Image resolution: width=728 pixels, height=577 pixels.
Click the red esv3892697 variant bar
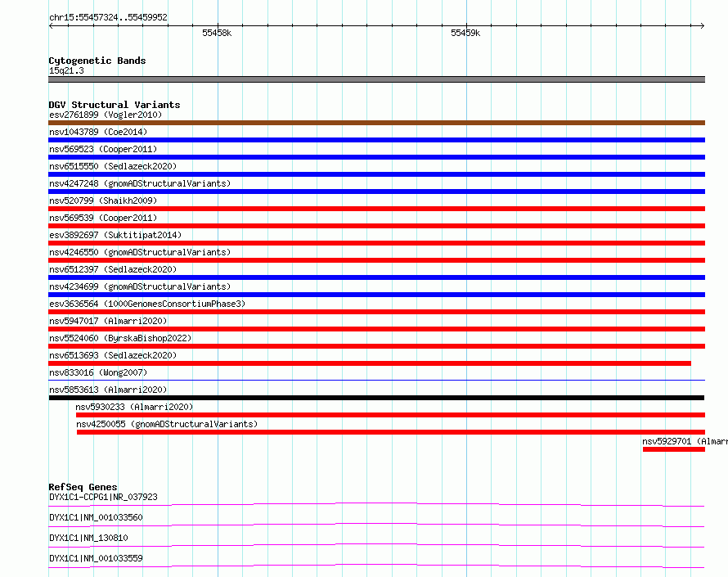376,243
